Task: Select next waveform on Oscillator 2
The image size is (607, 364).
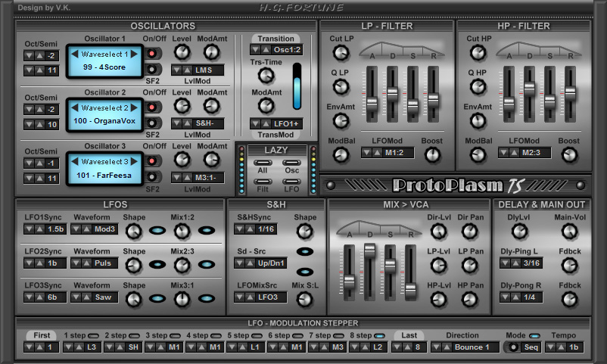Action: tap(134, 107)
